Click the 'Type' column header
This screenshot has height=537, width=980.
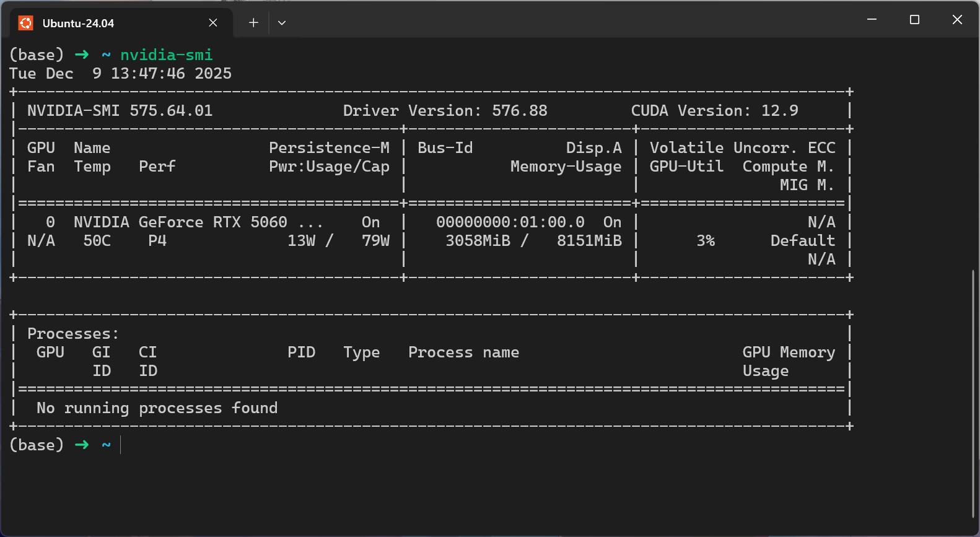point(362,352)
